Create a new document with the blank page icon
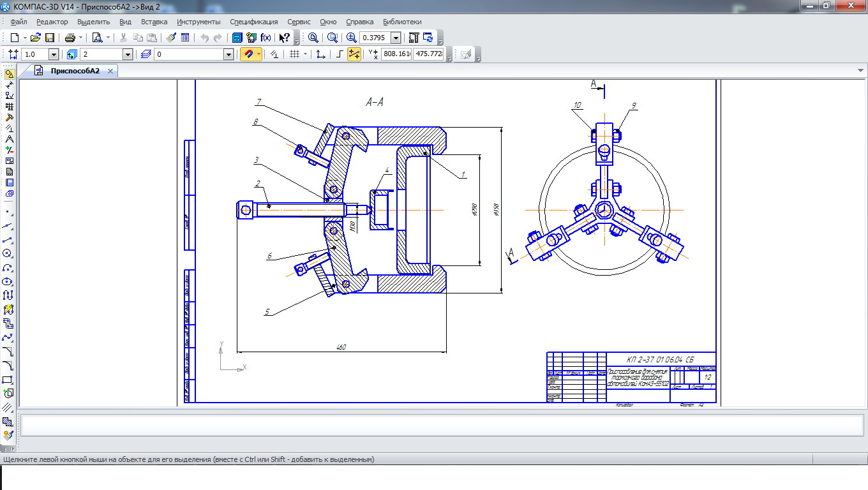The image size is (868, 490). click(x=14, y=38)
